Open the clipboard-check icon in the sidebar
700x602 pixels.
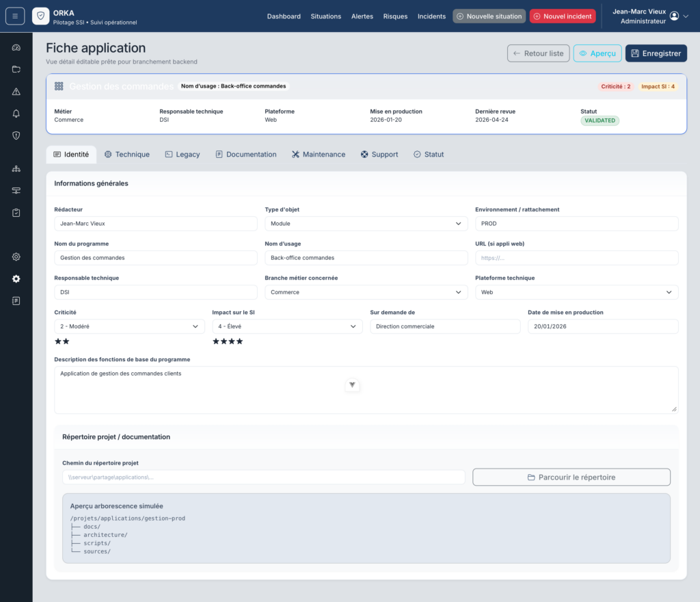point(16,213)
